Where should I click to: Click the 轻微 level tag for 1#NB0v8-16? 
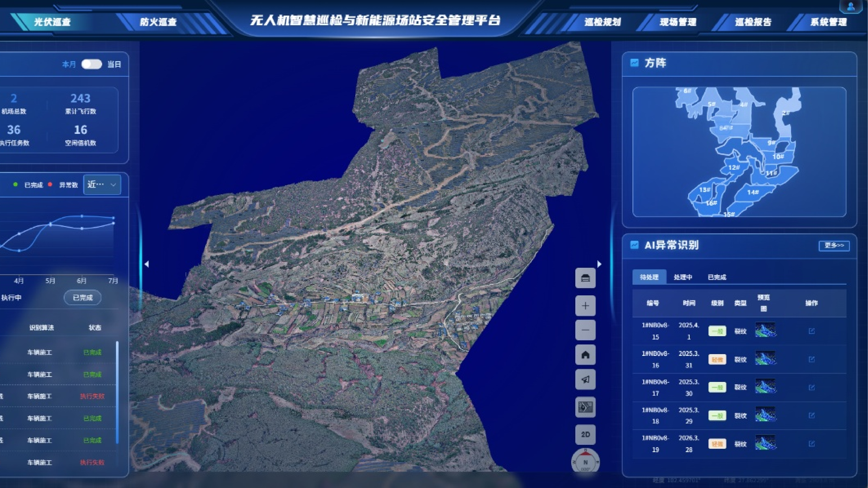(x=717, y=359)
